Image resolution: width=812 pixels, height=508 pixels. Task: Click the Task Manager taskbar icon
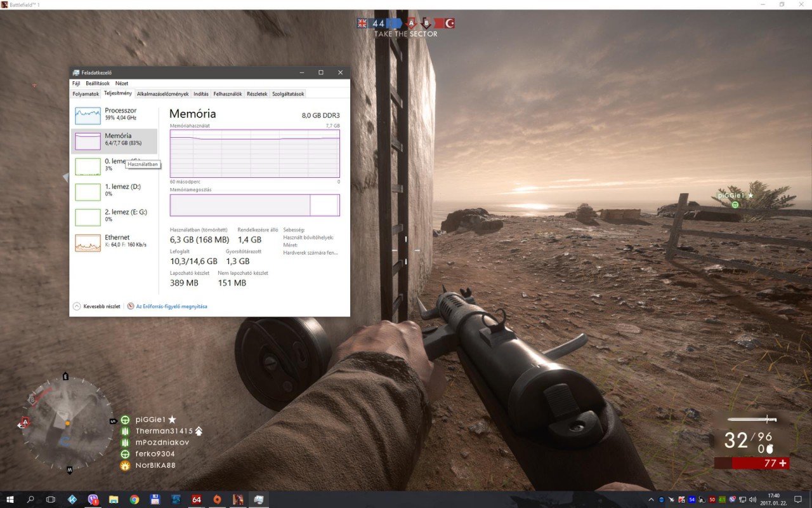click(x=259, y=499)
